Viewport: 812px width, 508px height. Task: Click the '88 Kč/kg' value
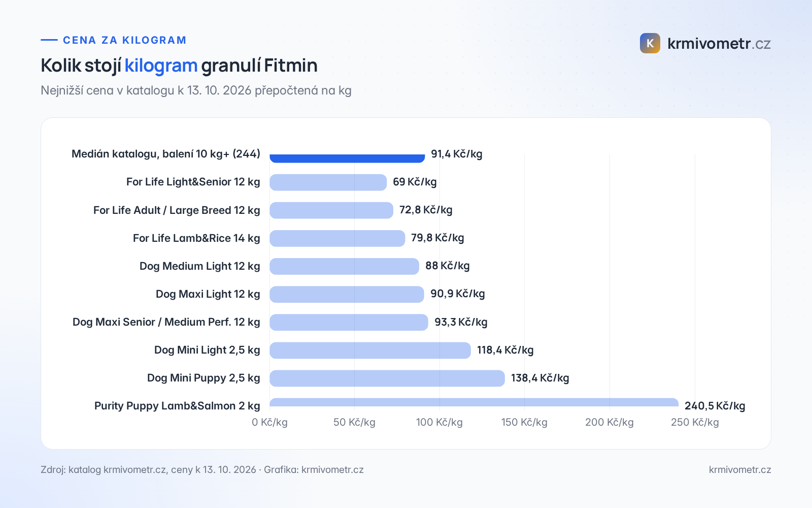pyautogui.click(x=448, y=266)
